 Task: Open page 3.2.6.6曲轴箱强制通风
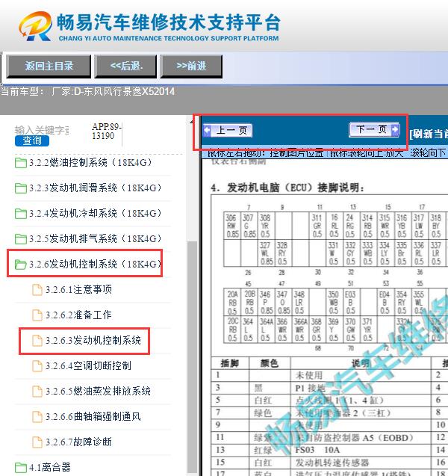(x=93, y=416)
